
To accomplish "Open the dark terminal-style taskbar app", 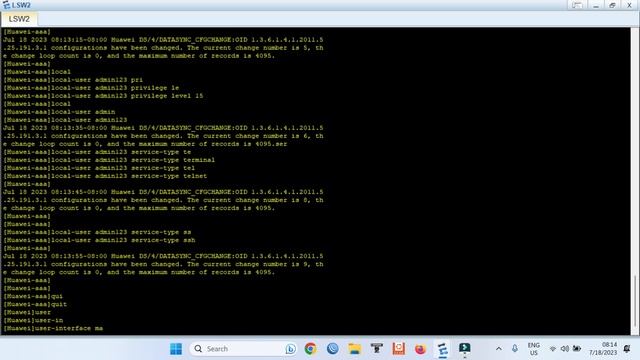I will (464, 349).
